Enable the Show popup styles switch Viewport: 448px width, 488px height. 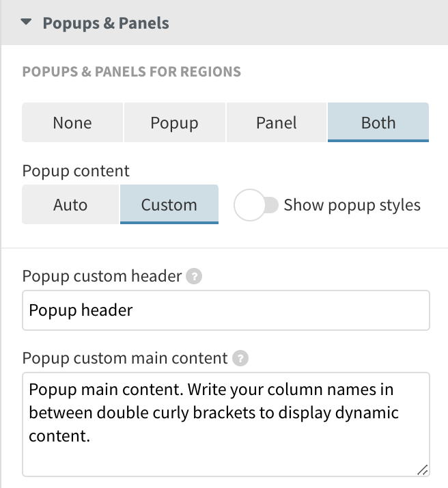pyautogui.click(x=256, y=205)
